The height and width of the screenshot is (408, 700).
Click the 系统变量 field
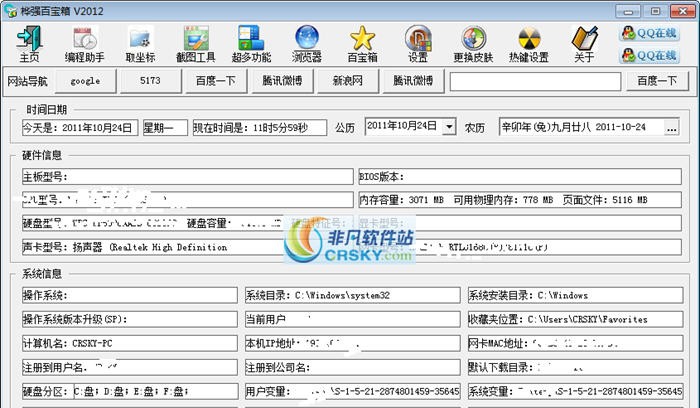[x=575, y=391]
